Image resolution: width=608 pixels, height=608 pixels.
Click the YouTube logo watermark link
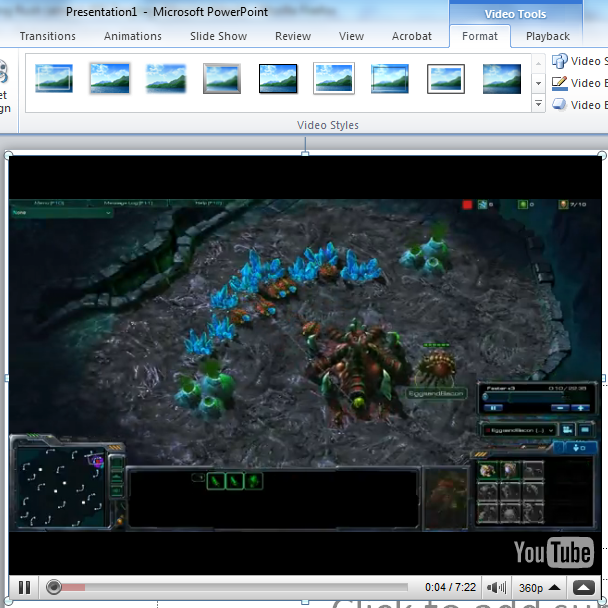point(554,552)
